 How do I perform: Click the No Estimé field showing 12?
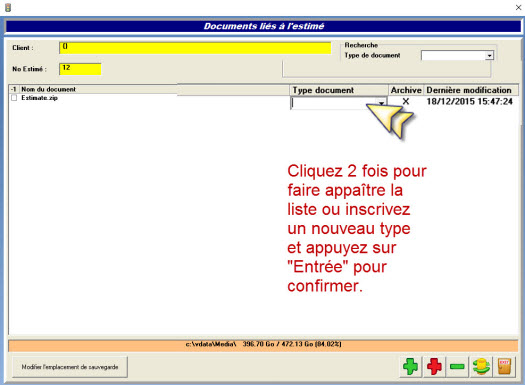(x=80, y=69)
